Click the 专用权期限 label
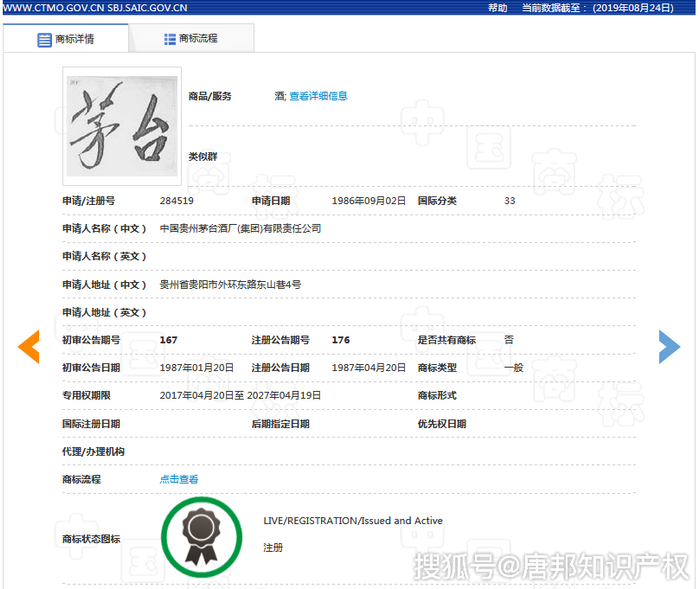700x589 pixels. pos(86,395)
